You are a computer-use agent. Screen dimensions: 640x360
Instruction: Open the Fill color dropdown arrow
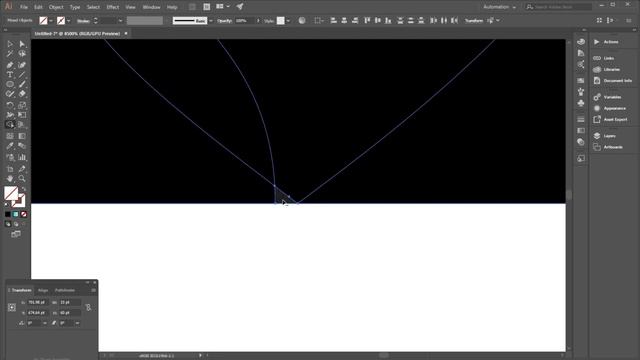tap(51, 20)
